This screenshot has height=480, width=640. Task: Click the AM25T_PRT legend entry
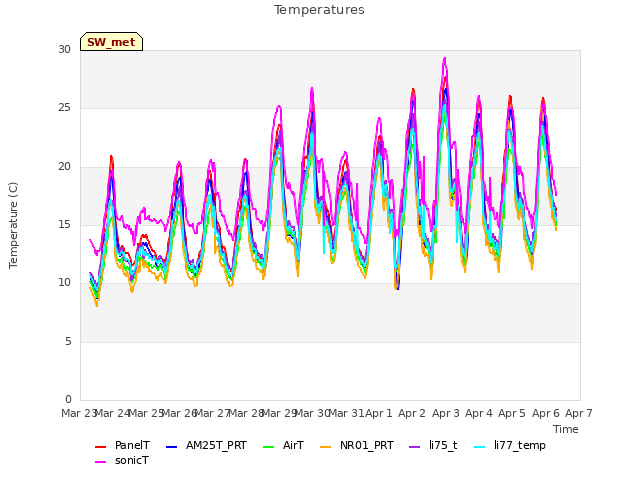206,445
